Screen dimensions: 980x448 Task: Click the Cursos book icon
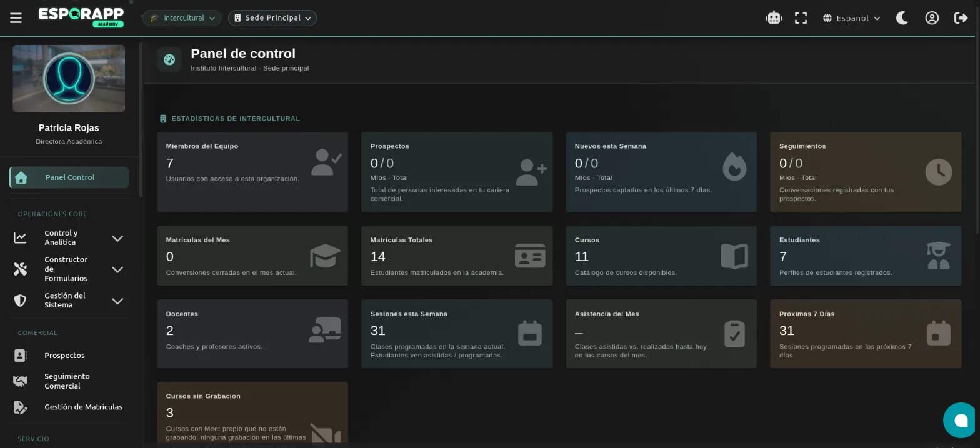[734, 256]
